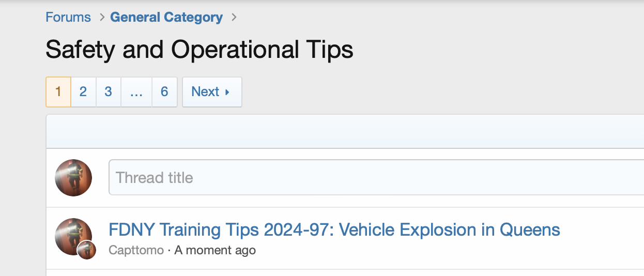Viewport: 644px width, 276px height.
Task: Click the chevron after General Category
Action: click(x=234, y=17)
